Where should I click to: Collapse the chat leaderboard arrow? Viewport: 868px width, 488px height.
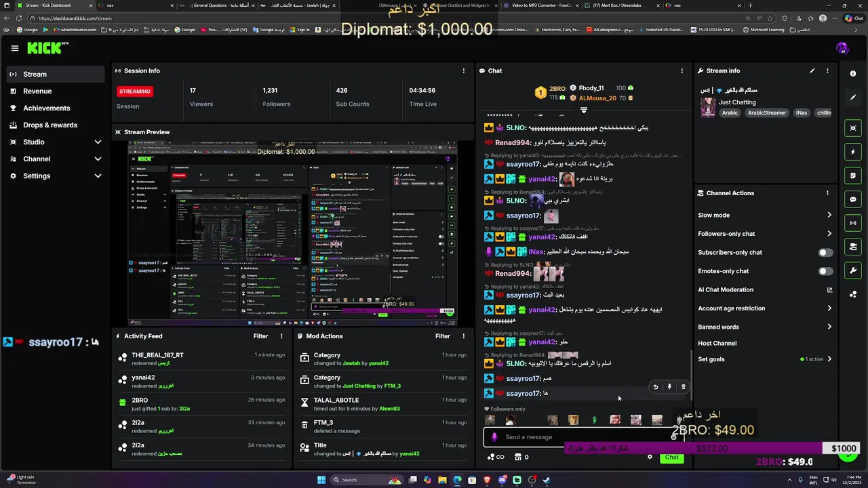point(584,109)
